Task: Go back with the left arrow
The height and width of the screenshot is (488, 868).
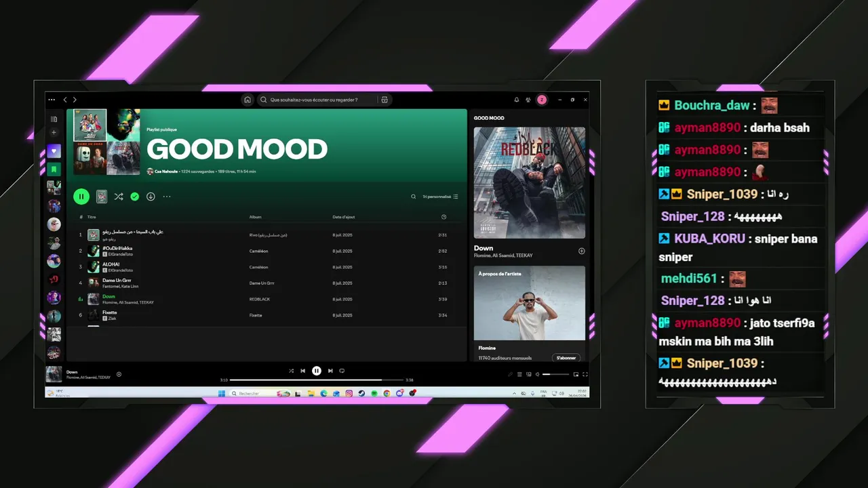Action: pyautogui.click(x=65, y=100)
